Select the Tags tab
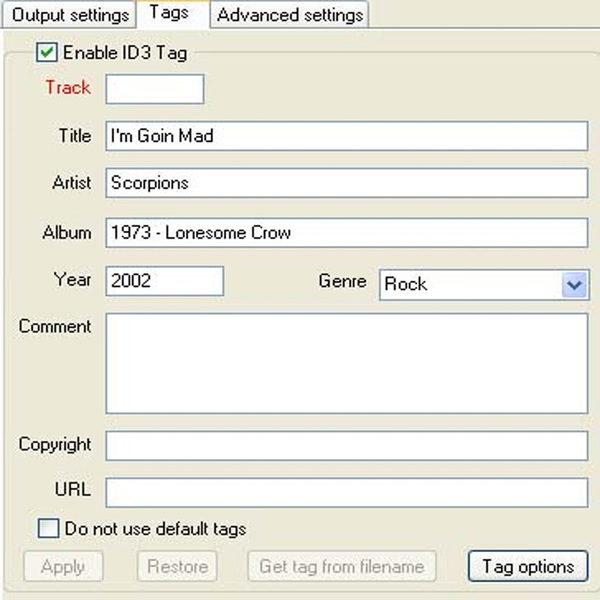 tap(173, 14)
